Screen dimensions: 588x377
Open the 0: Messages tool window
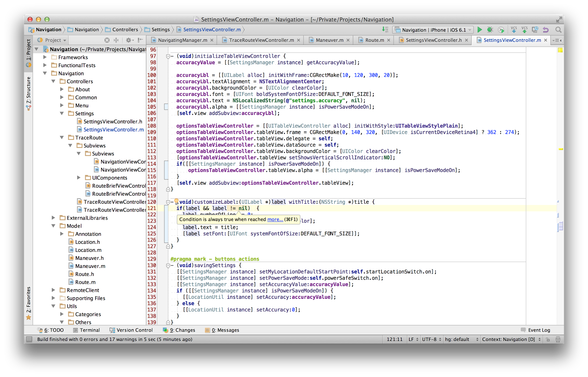[x=222, y=330]
